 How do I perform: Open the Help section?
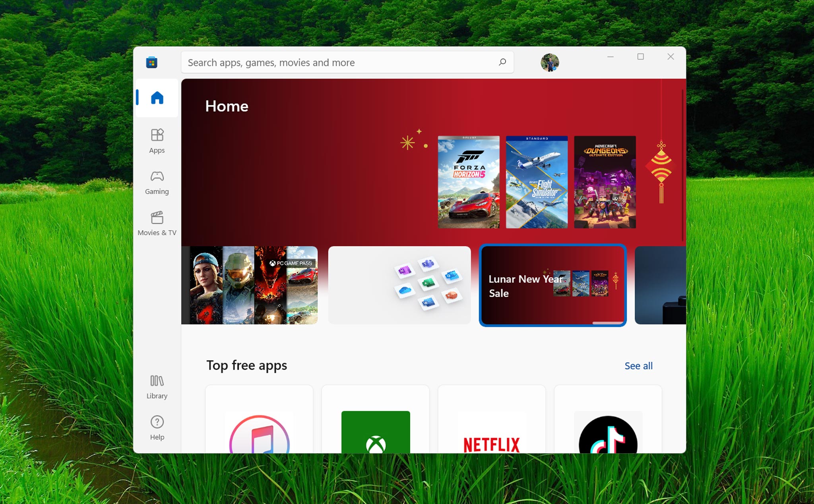click(157, 428)
